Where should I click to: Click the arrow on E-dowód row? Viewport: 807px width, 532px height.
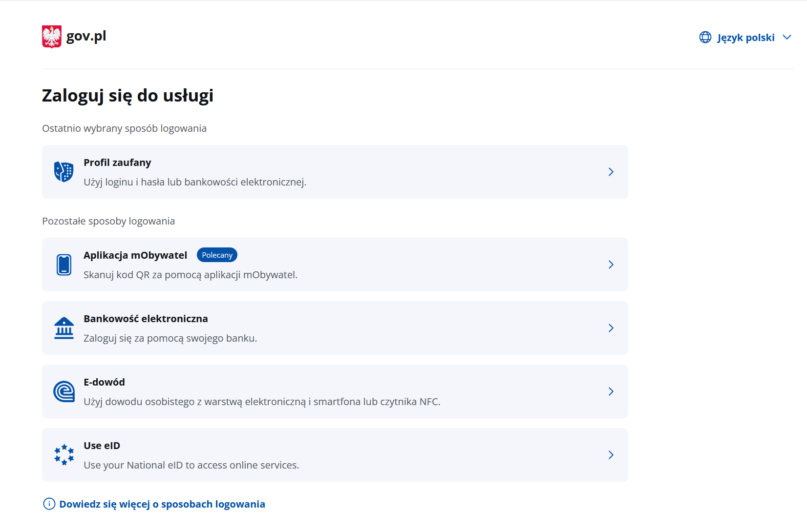click(x=611, y=391)
